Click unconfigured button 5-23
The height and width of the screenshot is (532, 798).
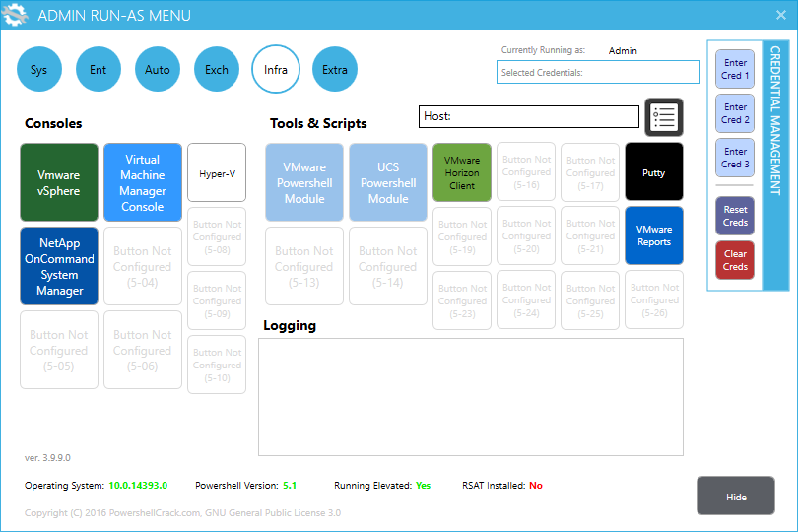(x=462, y=300)
